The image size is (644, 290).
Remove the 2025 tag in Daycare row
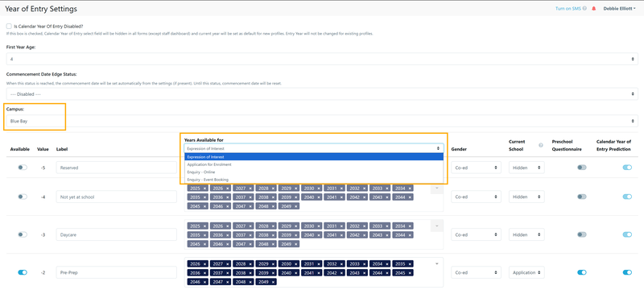(204, 226)
